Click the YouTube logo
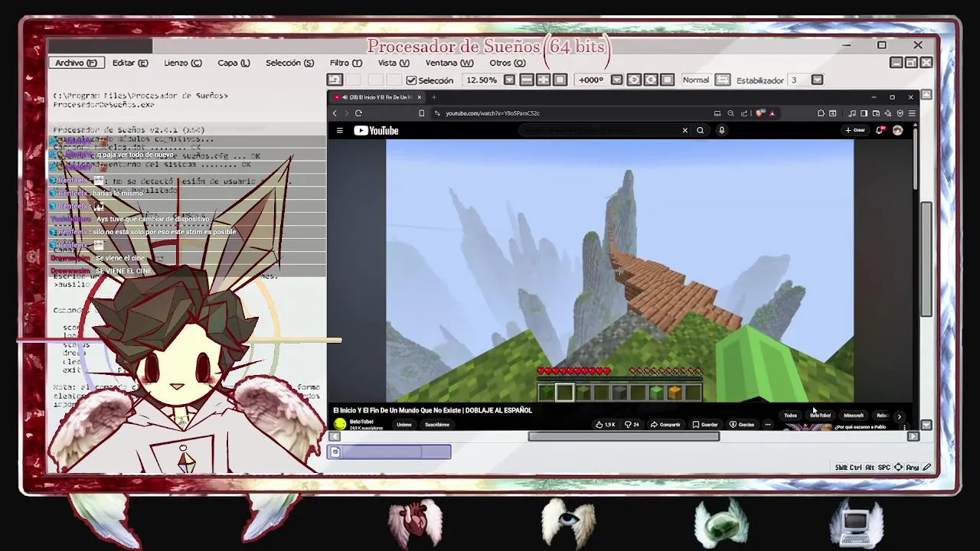This screenshot has width=980, height=551. coord(376,130)
